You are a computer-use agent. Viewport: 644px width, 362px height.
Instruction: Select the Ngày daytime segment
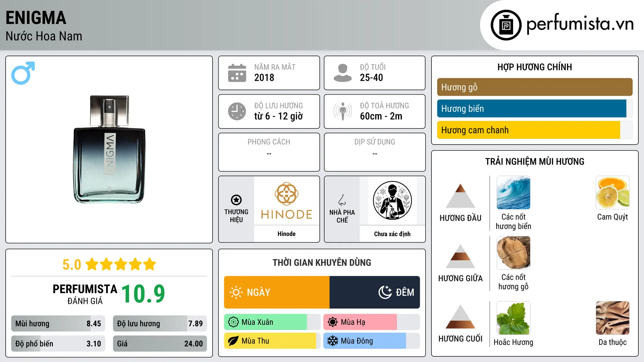pos(277,292)
